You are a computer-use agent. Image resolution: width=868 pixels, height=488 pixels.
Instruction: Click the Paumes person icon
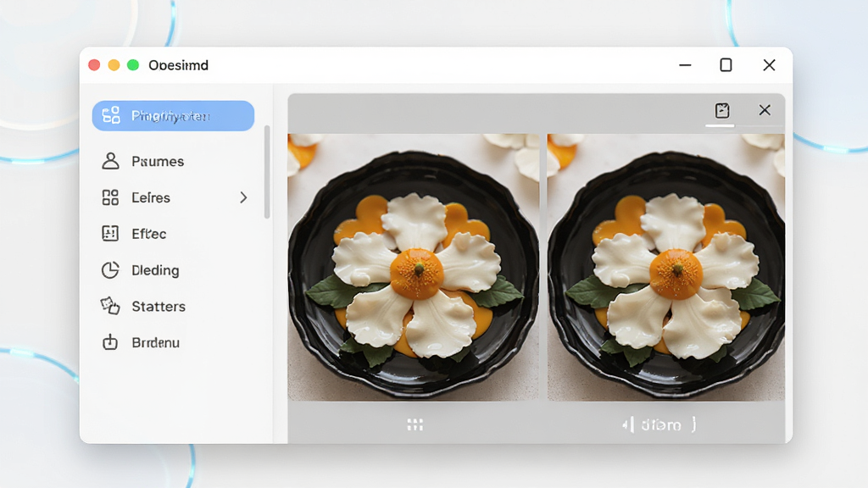pos(110,161)
